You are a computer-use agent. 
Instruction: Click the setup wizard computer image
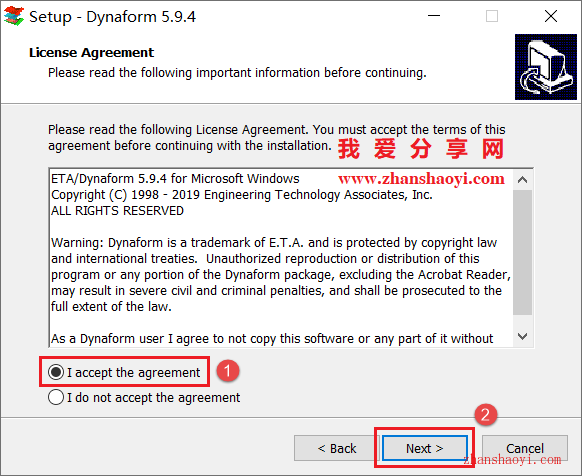click(546, 67)
